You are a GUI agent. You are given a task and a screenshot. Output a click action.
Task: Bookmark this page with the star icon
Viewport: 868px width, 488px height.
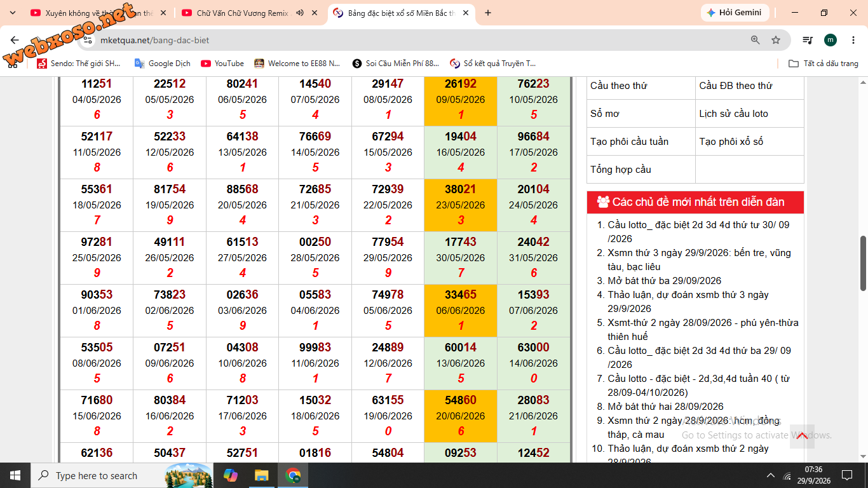pyautogui.click(x=776, y=40)
